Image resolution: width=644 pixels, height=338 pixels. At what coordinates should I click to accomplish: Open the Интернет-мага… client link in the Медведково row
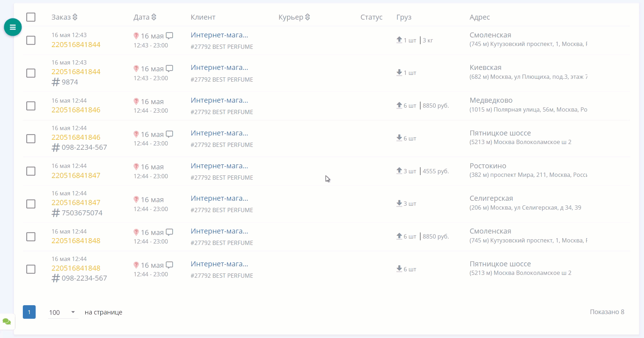[219, 100]
